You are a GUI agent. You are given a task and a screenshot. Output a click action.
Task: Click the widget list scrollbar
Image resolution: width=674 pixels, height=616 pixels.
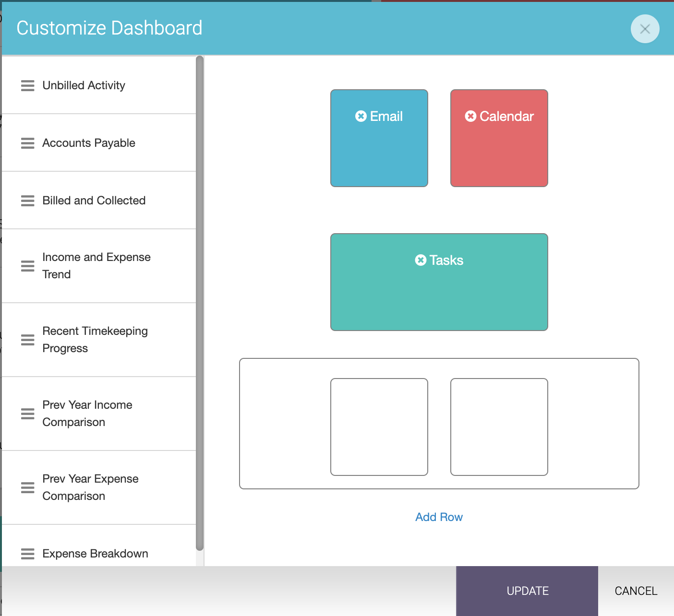point(200,303)
